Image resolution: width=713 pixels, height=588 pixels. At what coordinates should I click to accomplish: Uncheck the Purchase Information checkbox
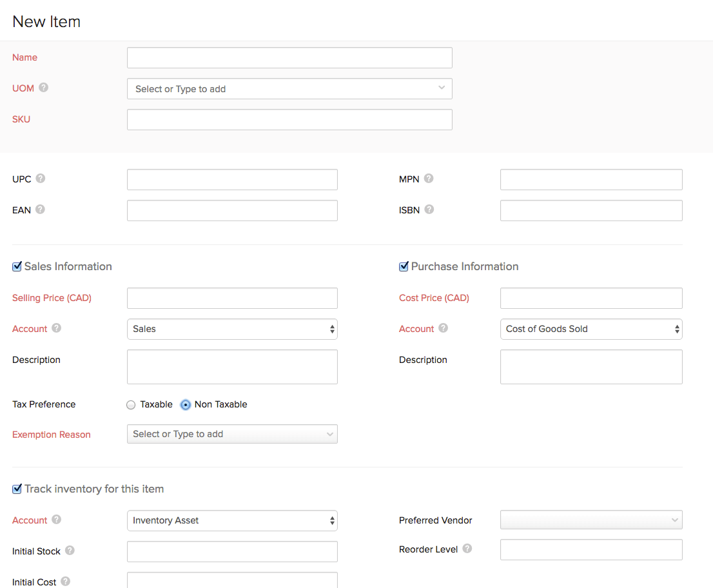(x=404, y=267)
